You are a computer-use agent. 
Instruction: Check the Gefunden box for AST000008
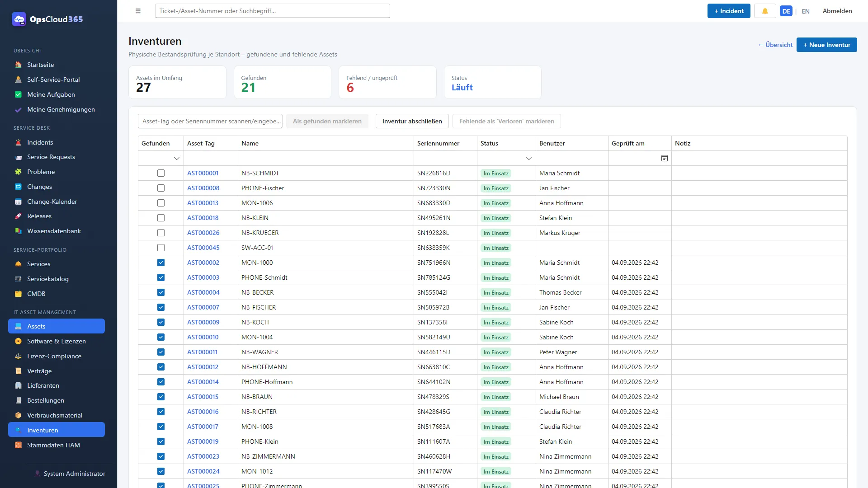click(161, 188)
